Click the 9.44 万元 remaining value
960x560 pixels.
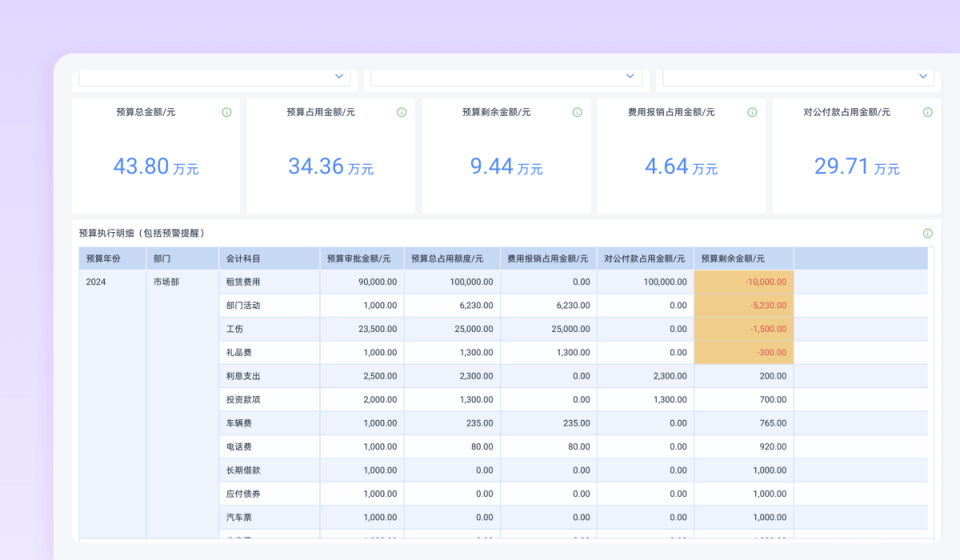tap(506, 166)
